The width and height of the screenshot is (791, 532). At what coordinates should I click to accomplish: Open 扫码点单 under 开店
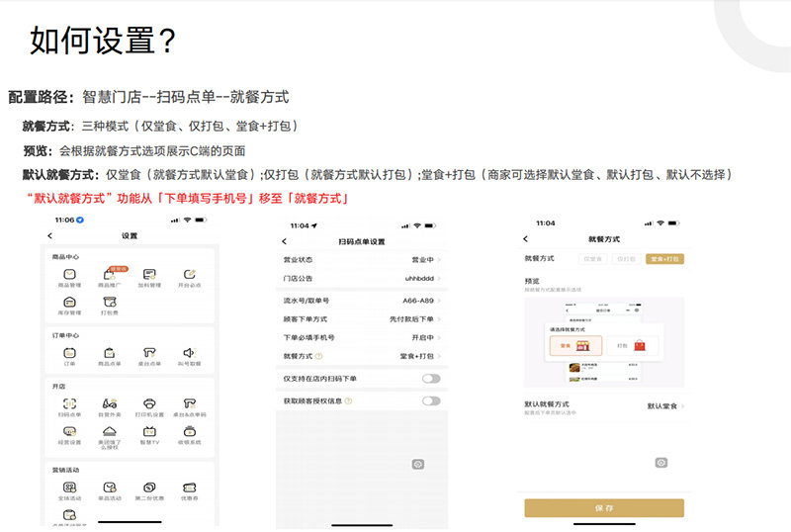tap(69, 407)
